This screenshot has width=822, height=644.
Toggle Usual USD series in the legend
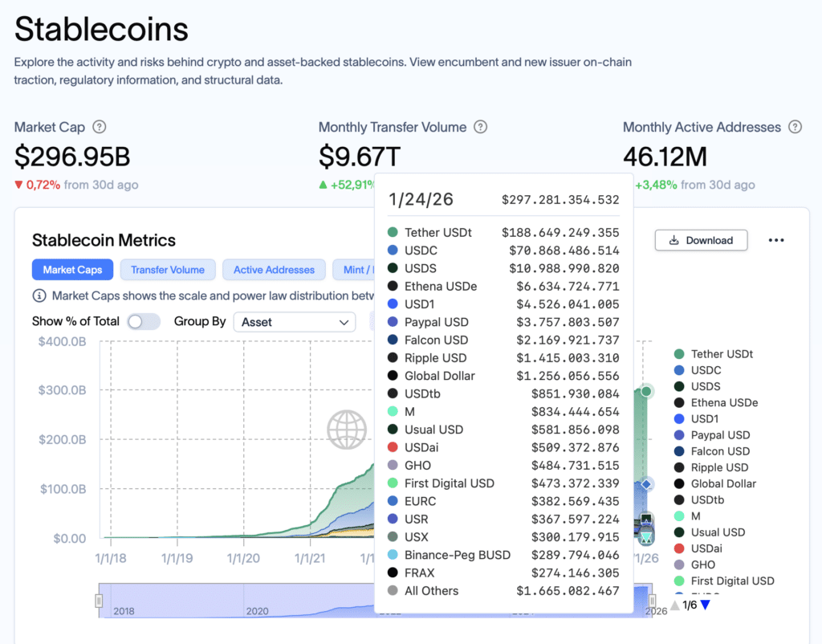(x=710, y=533)
